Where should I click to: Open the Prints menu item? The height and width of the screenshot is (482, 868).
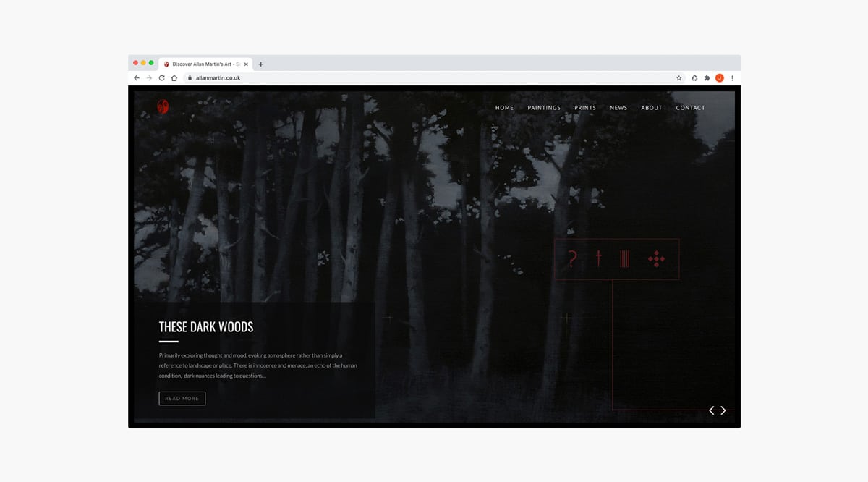coord(585,108)
